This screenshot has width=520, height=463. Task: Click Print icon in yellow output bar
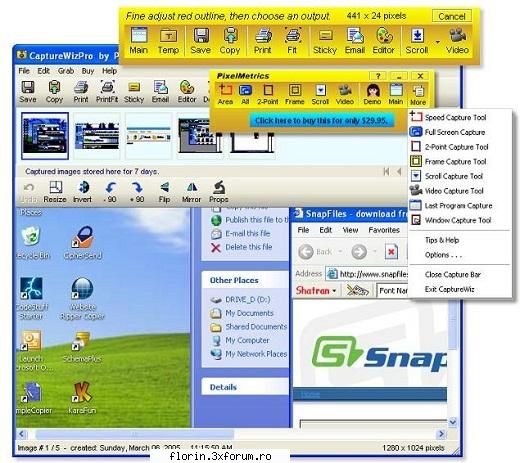(263, 41)
